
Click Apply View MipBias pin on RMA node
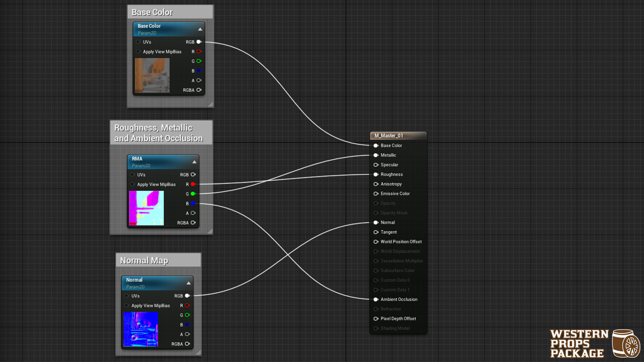coord(132,184)
